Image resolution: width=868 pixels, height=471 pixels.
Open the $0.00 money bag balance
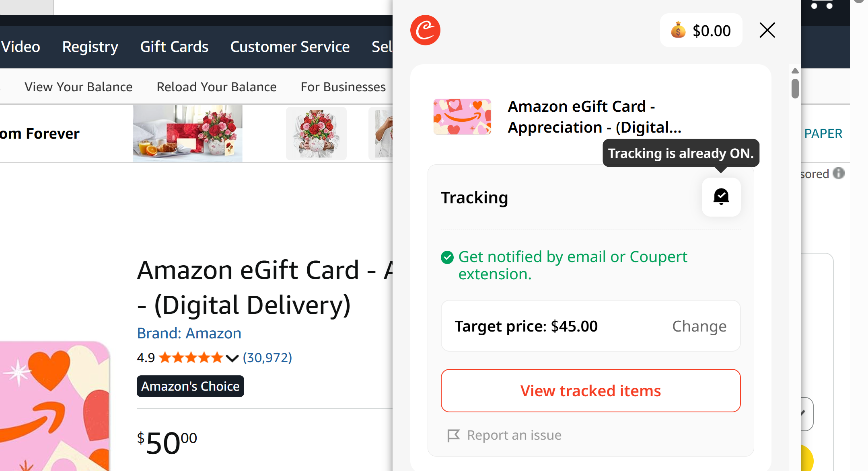tap(701, 31)
